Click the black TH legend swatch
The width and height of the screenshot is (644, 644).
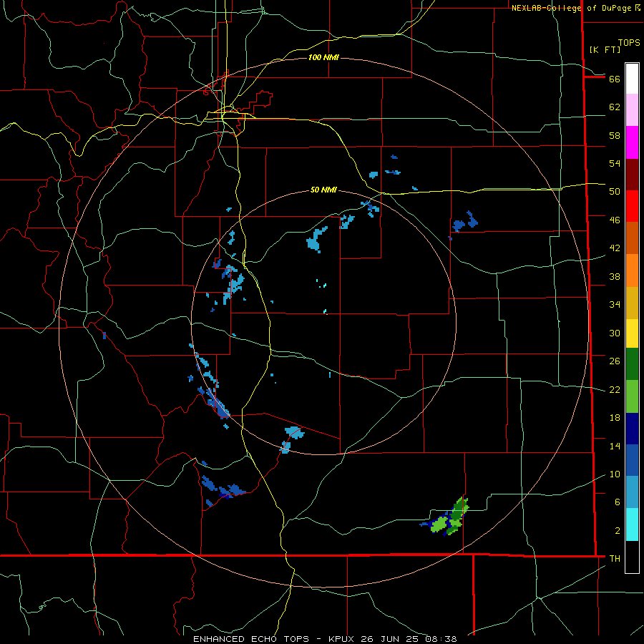tap(632, 557)
